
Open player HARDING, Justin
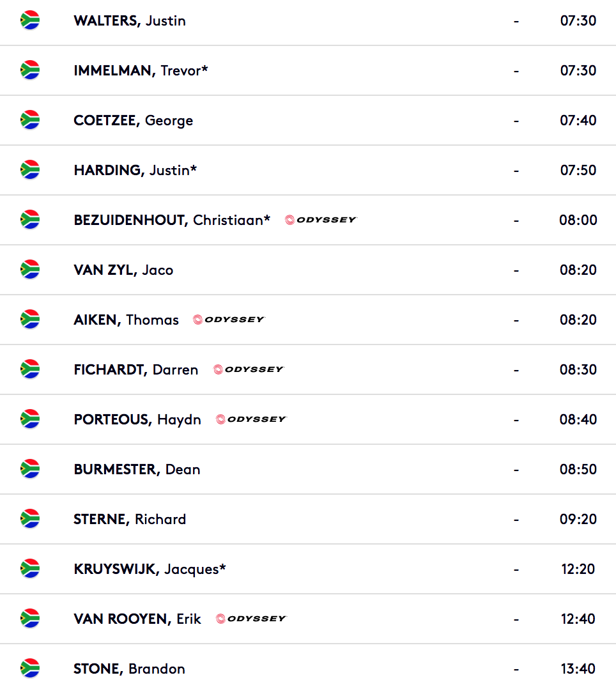tap(135, 170)
